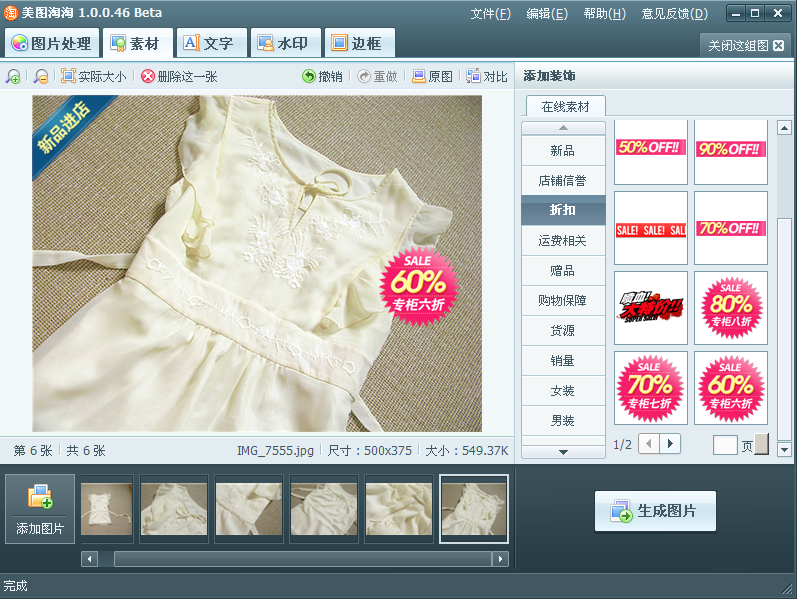Choose the 男装 category
Screen dimensions: 797x599
[563, 421]
